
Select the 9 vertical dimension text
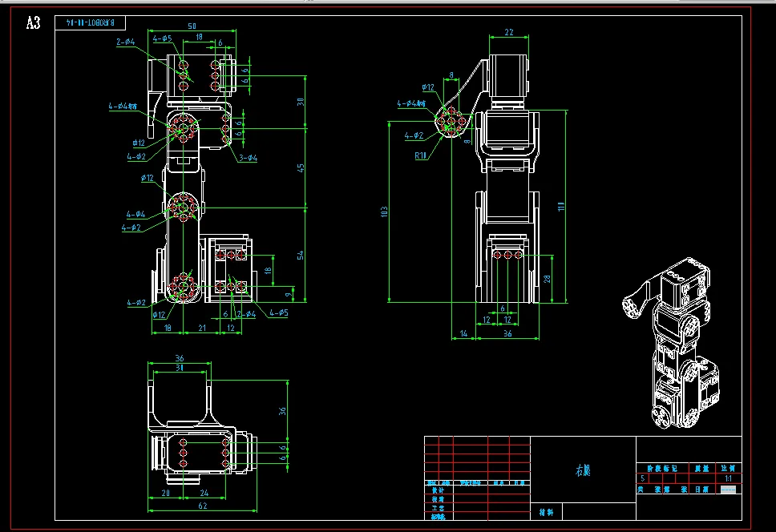pyautogui.click(x=289, y=295)
